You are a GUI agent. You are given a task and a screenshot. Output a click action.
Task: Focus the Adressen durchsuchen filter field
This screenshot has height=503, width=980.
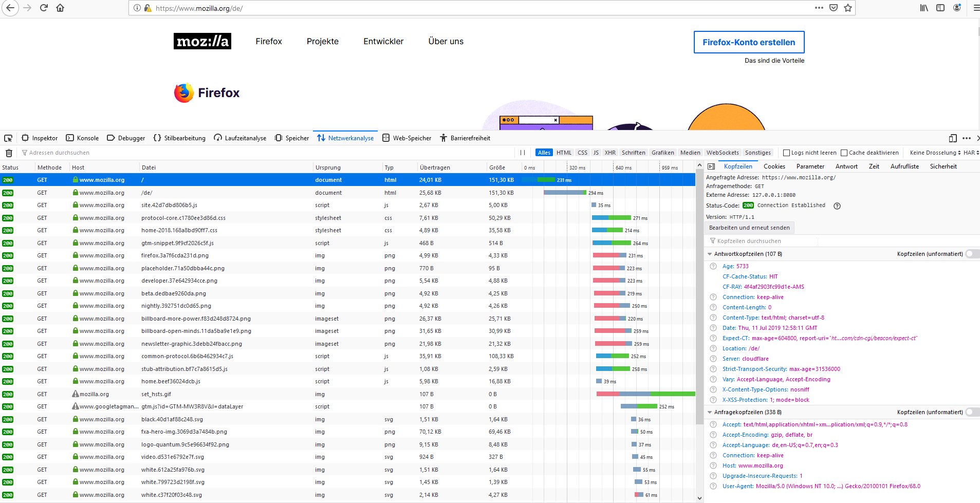pos(267,153)
